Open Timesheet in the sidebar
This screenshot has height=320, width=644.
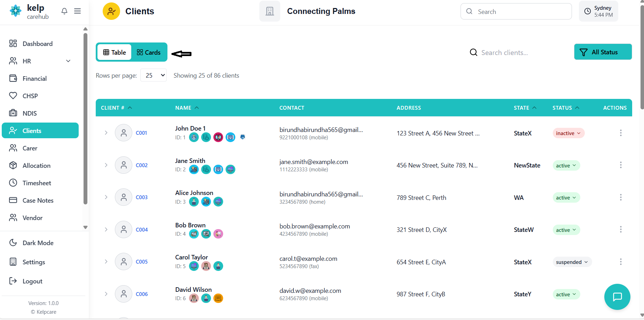point(37,183)
